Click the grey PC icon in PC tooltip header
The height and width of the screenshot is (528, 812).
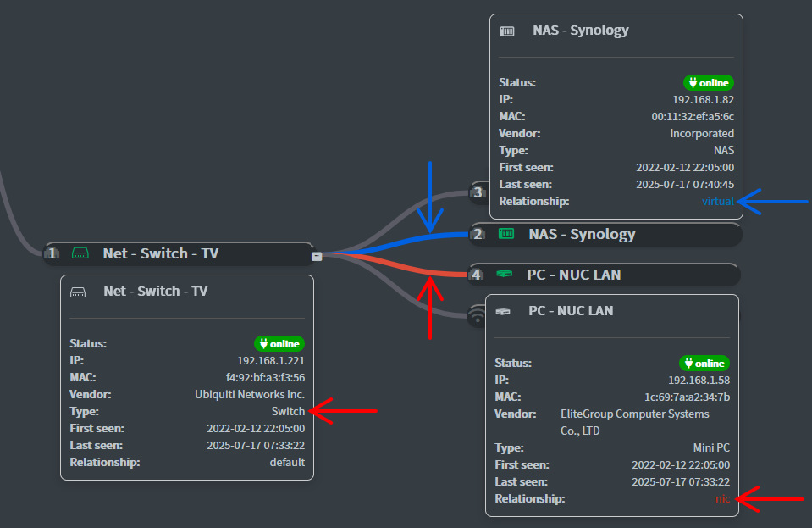coord(503,311)
